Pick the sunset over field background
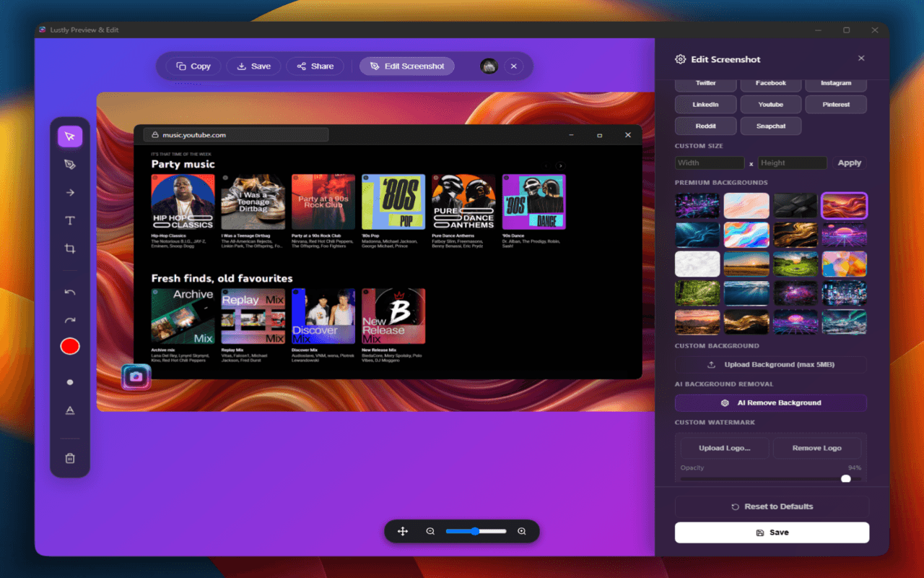Image resolution: width=924 pixels, height=578 pixels. [x=746, y=264]
